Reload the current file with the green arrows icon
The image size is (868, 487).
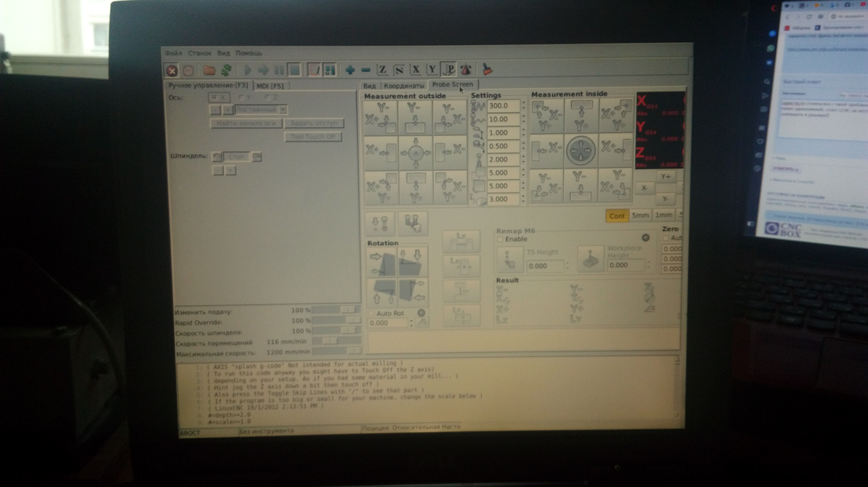tap(227, 71)
